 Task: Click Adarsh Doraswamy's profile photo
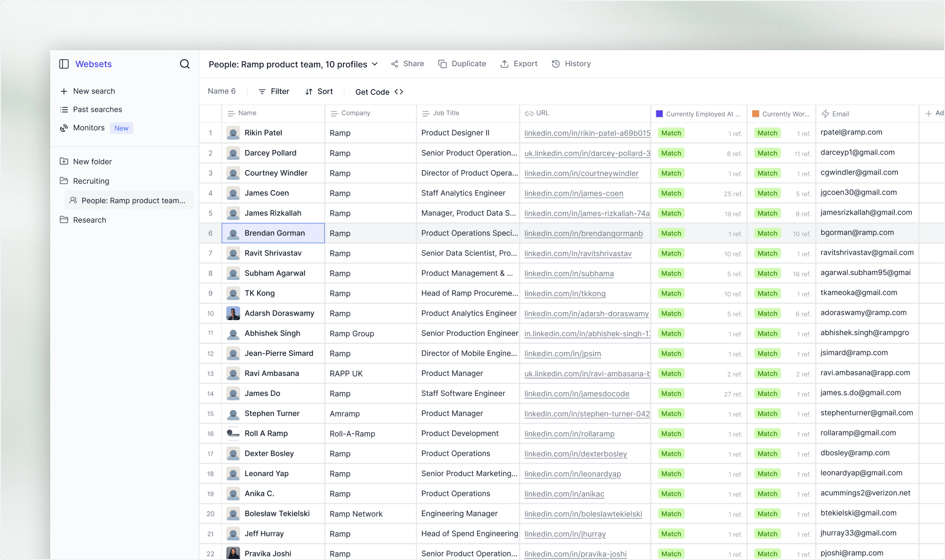click(x=233, y=313)
